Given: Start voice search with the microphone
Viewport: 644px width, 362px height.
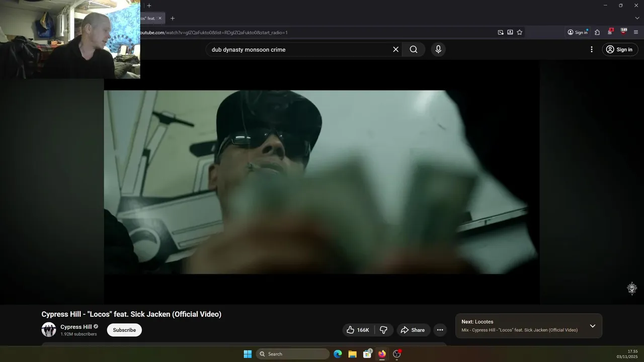Looking at the screenshot, I should tap(438, 49).
